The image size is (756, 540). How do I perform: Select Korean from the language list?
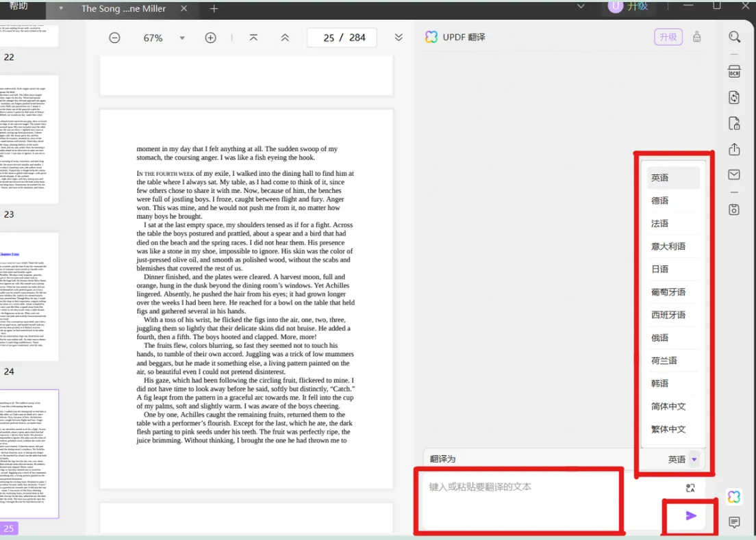672,383
